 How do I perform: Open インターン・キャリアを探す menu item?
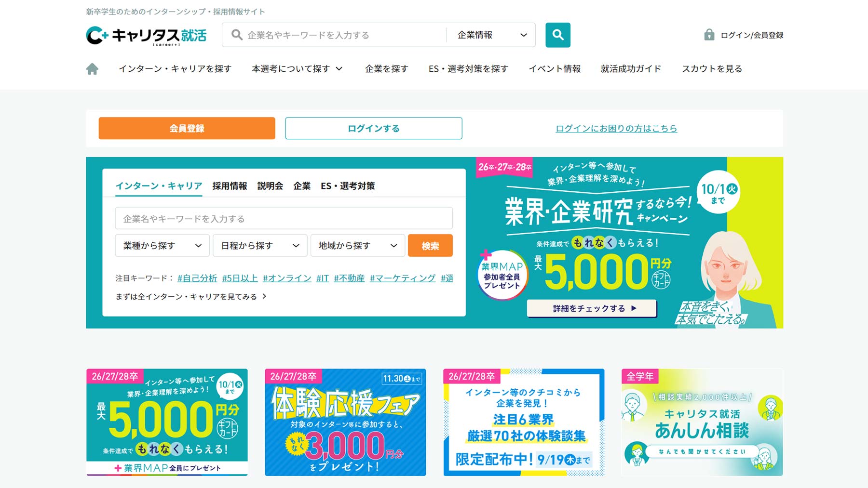coord(175,69)
